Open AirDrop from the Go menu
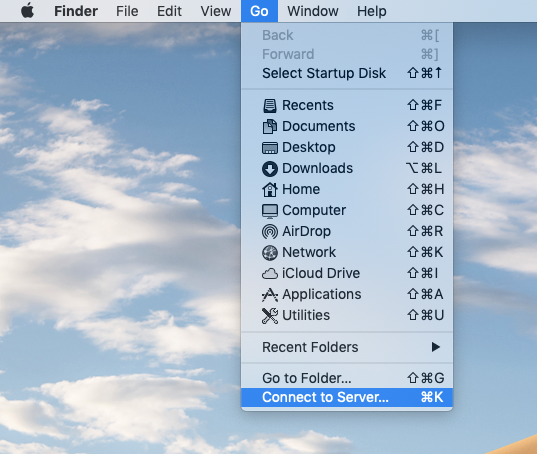 point(347,231)
